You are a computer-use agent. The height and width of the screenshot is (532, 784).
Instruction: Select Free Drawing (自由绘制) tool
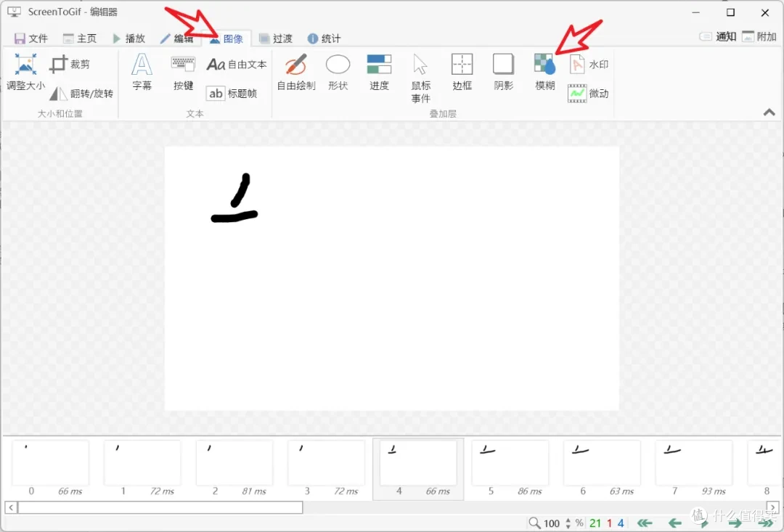tap(296, 73)
